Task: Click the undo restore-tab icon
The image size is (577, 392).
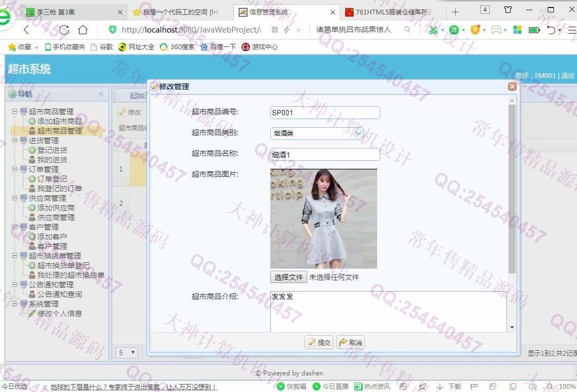Action: (x=551, y=30)
